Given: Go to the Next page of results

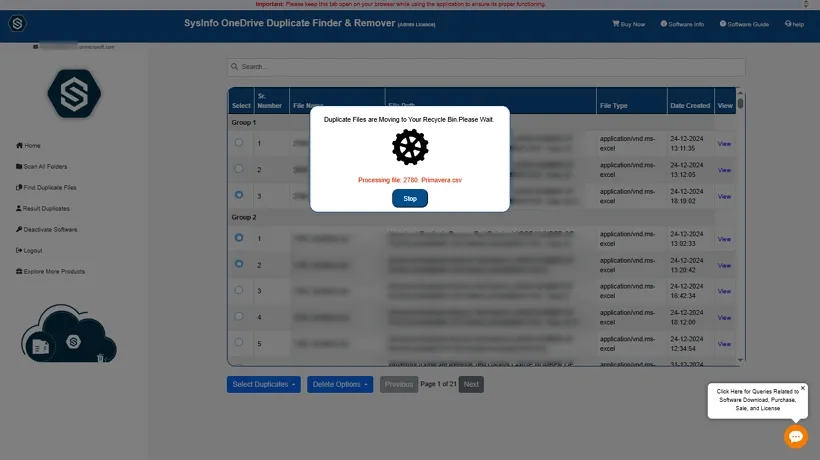Looking at the screenshot, I should (x=471, y=384).
